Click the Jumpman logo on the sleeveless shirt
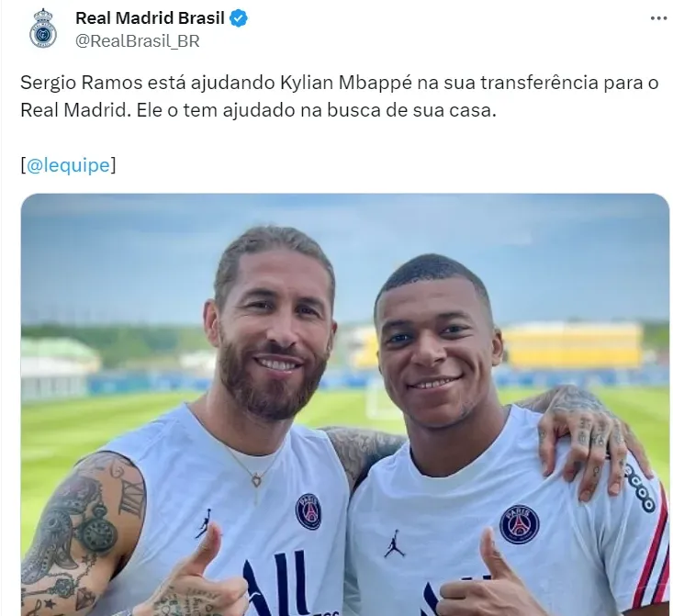 coord(205,523)
